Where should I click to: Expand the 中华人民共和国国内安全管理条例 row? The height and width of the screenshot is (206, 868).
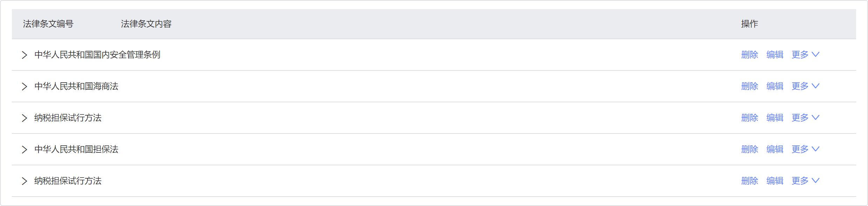[x=24, y=55]
